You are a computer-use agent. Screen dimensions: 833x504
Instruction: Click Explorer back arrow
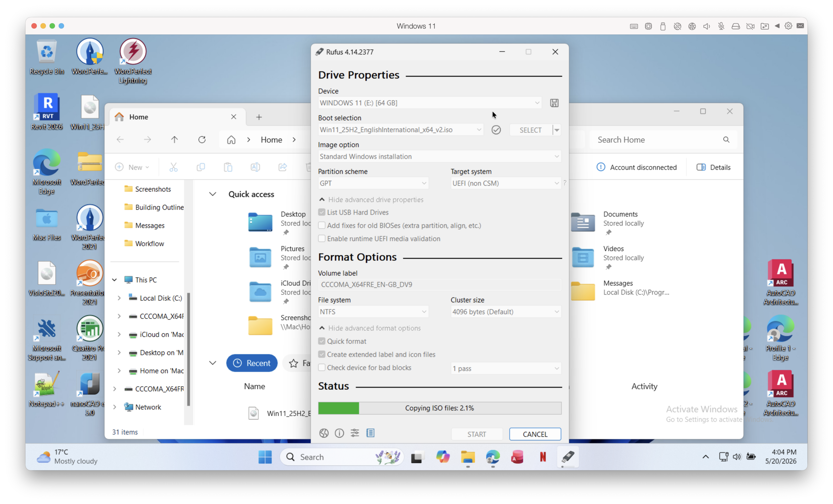(120, 140)
